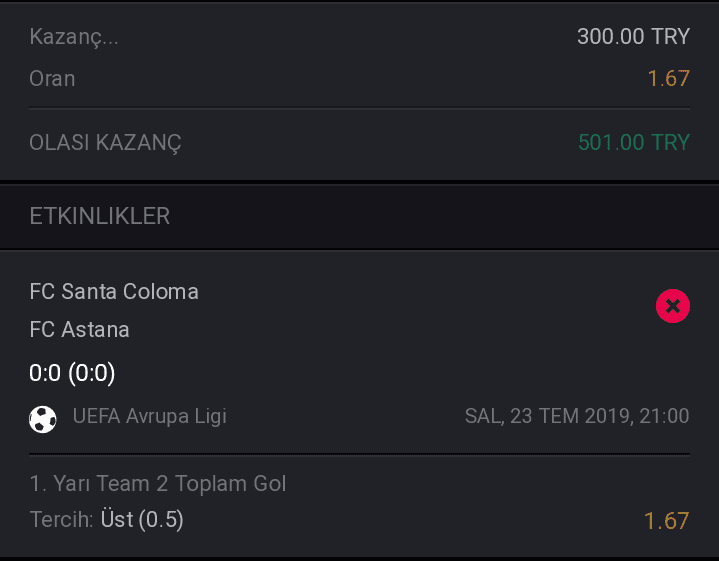Select the 300.00 TRY stake amount
This screenshot has height=561, width=719.
pos(633,36)
